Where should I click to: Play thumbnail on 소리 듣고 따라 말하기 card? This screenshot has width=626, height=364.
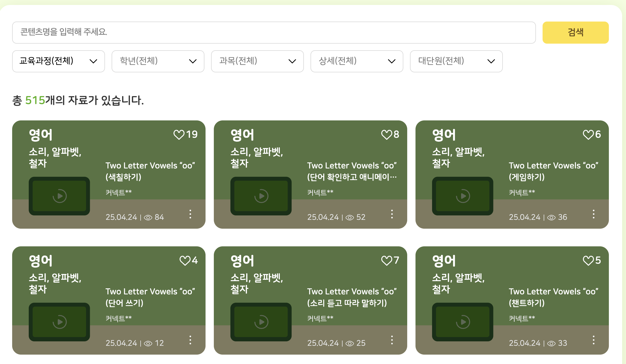pos(261,322)
